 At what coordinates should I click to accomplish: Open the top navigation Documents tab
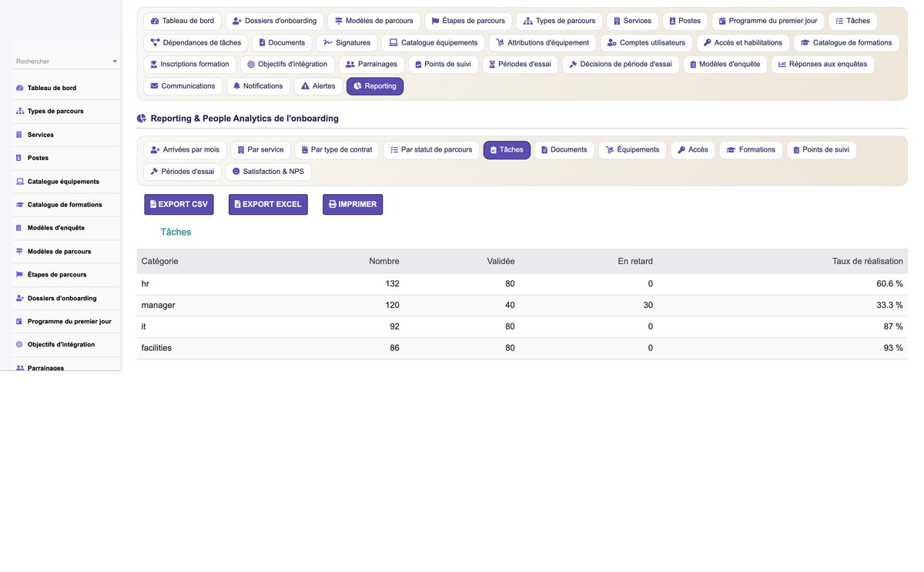(282, 42)
